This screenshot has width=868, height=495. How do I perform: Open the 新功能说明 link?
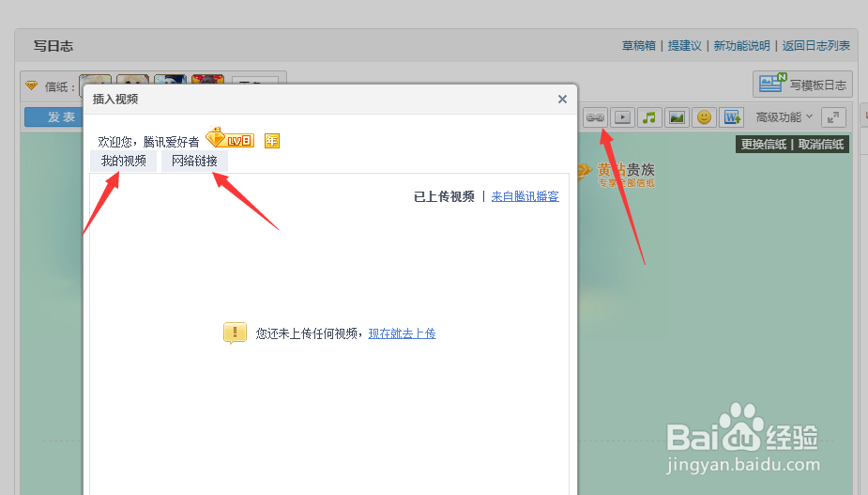pyautogui.click(x=741, y=46)
